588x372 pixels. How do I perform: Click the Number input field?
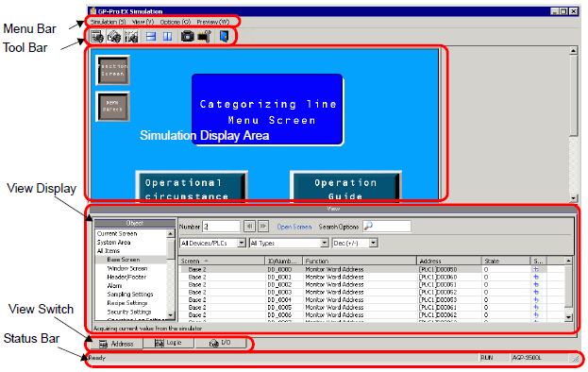[x=221, y=227]
